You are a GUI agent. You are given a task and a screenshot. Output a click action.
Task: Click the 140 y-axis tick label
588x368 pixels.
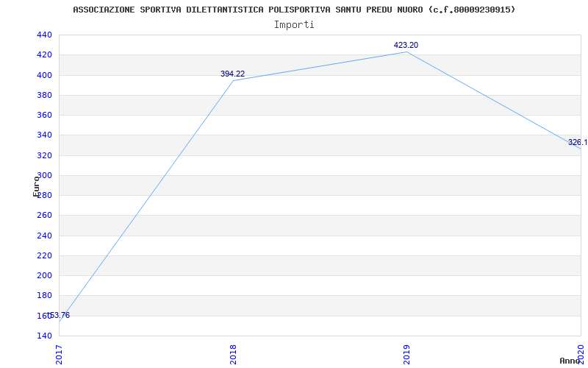click(x=44, y=336)
